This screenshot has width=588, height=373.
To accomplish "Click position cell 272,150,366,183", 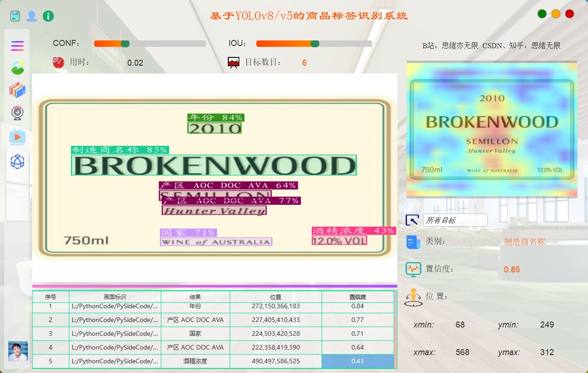I will click(x=276, y=306).
